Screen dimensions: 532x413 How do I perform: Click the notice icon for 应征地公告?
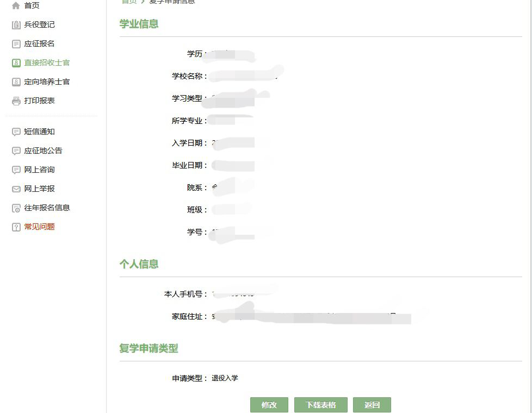[x=16, y=151]
